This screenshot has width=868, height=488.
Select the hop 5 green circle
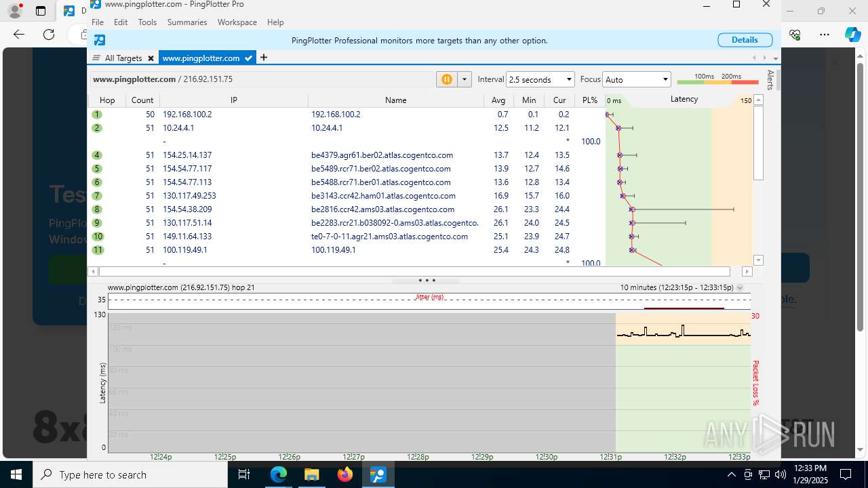[98, 169]
